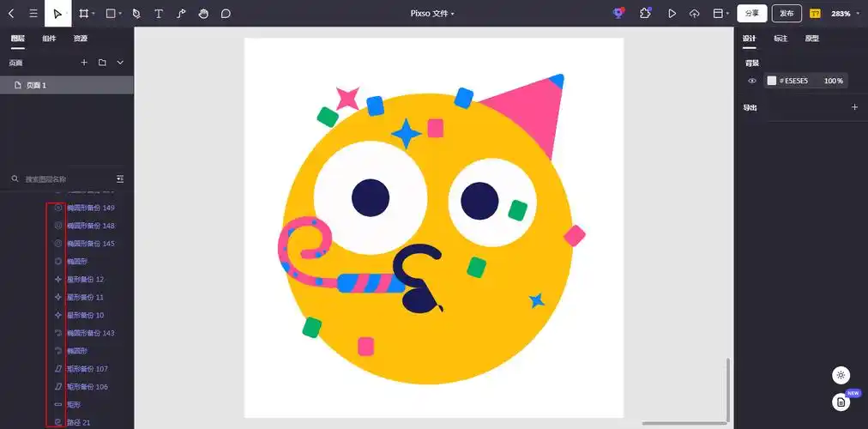Viewport: 868px width, 429px height.
Task: Select the Comment tool
Action: click(x=226, y=14)
